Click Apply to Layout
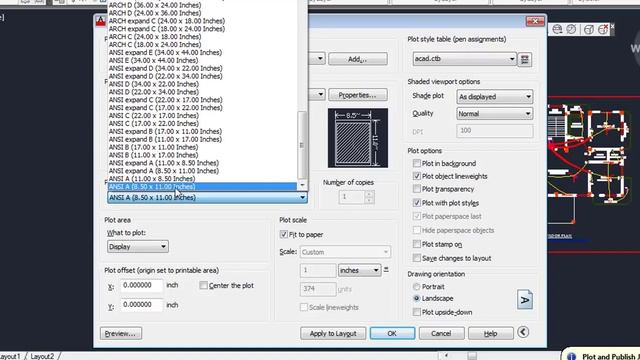Screen dimensions: 640x360 333,333
